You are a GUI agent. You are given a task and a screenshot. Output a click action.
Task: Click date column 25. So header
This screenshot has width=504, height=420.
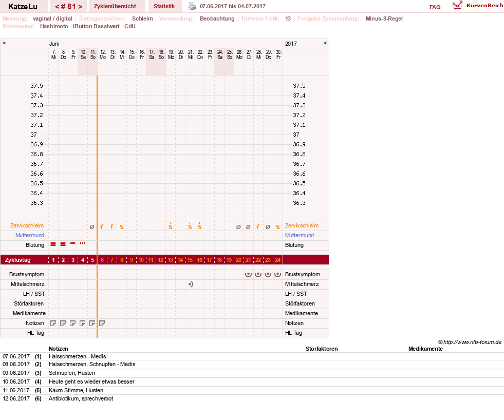(x=230, y=54)
